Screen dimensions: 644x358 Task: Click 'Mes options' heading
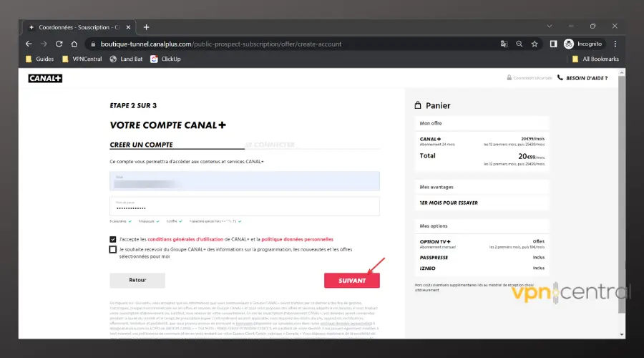click(x=434, y=226)
